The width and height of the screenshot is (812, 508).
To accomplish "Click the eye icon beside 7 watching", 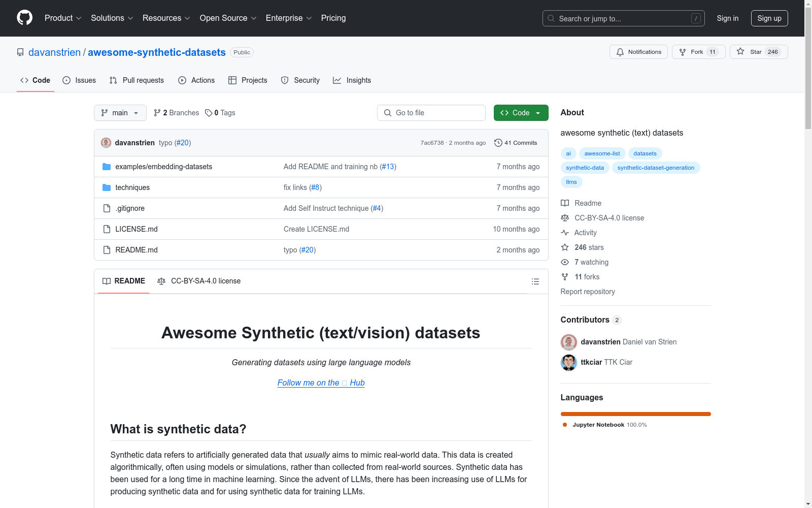I will tap(565, 262).
